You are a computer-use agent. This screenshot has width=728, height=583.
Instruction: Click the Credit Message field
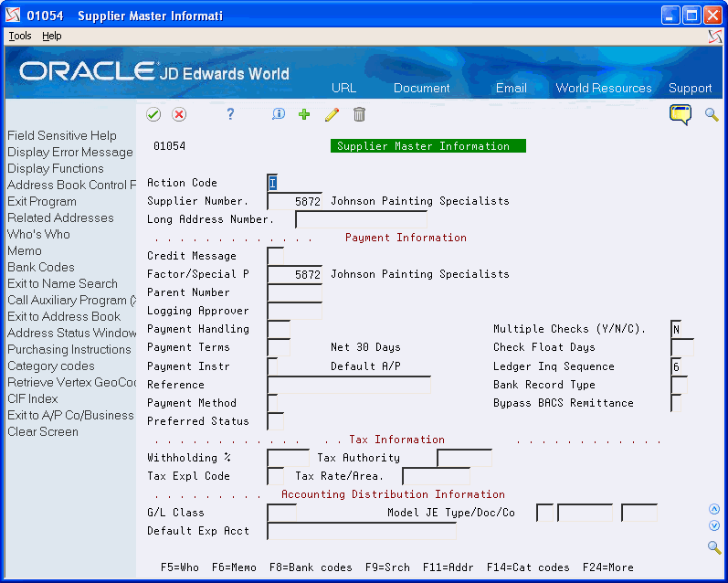(x=275, y=256)
